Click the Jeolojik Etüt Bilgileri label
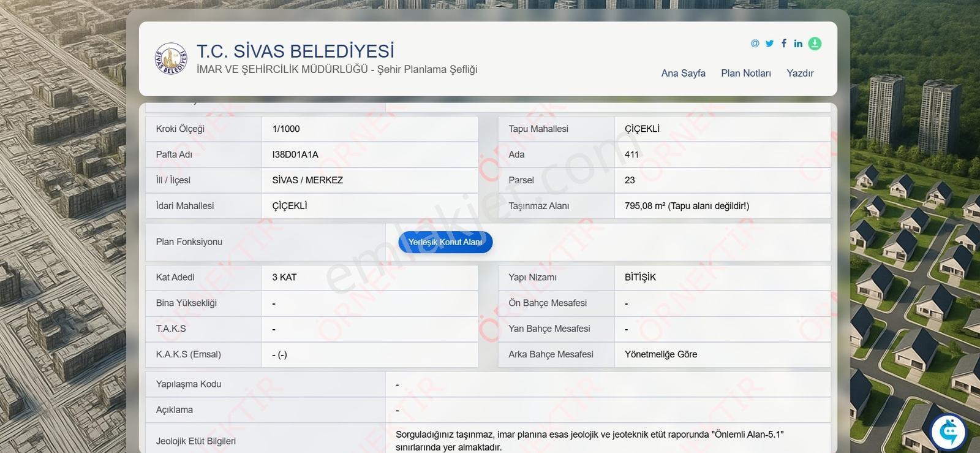This screenshot has height=453, width=980. click(196, 441)
